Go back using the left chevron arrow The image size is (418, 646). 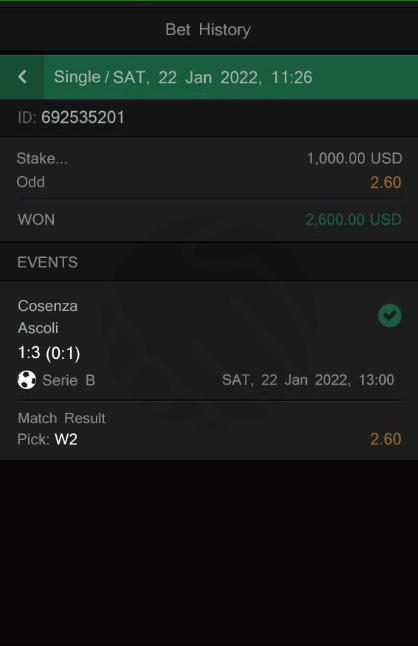click(x=22, y=77)
